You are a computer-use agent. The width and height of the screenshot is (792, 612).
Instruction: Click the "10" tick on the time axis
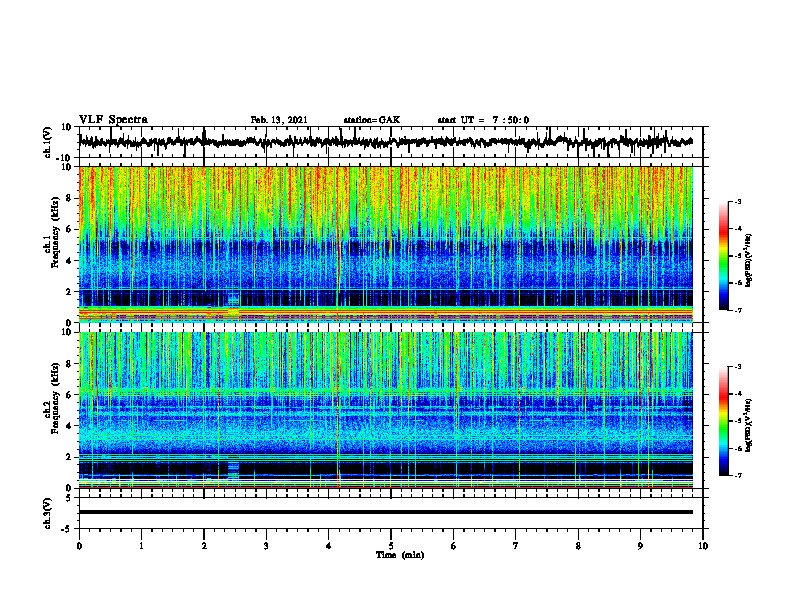coord(703,546)
